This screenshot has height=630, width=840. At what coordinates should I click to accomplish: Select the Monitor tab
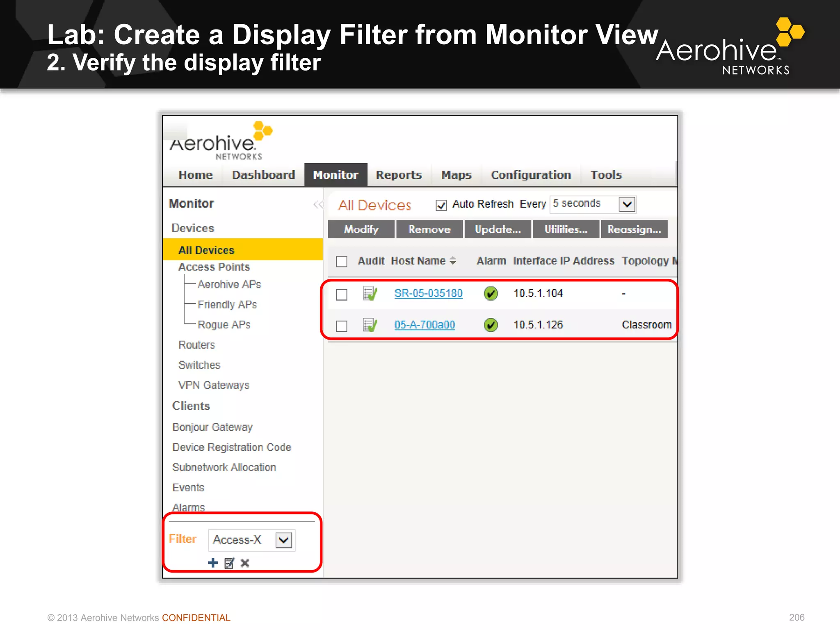[336, 175]
